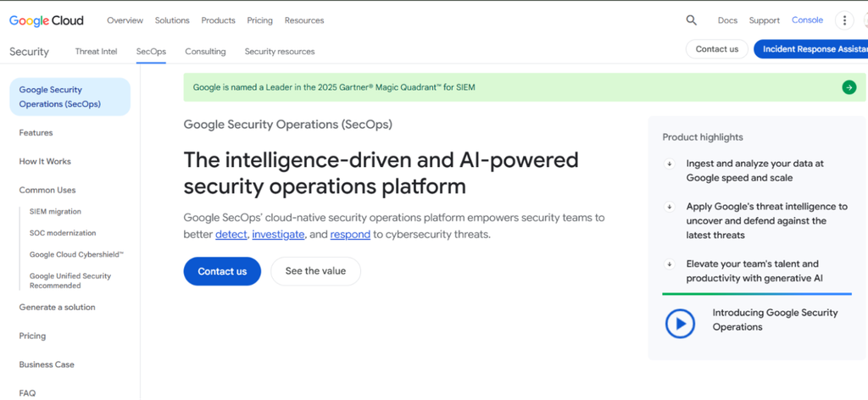Screen dimensions: 868x400
Task: Open the Gartner Magic Quadrant banner text
Action: (x=334, y=86)
